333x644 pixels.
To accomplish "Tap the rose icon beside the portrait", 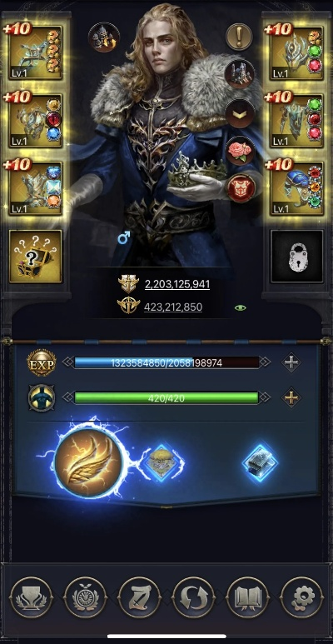I will click(x=241, y=151).
